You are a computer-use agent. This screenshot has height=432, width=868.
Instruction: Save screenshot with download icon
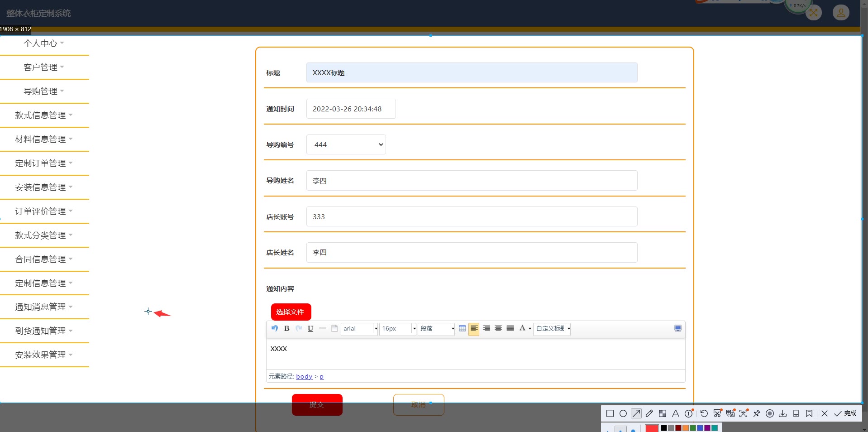pyautogui.click(x=783, y=413)
